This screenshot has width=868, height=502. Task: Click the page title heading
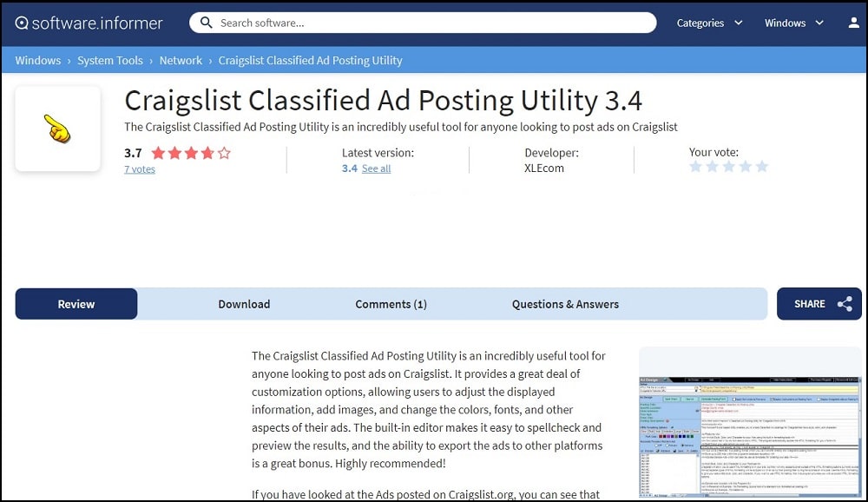point(383,100)
